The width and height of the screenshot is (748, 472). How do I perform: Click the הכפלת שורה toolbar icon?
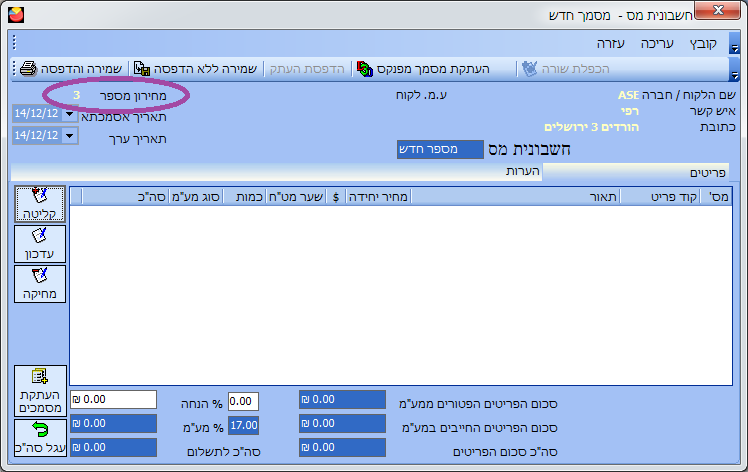click(x=529, y=69)
